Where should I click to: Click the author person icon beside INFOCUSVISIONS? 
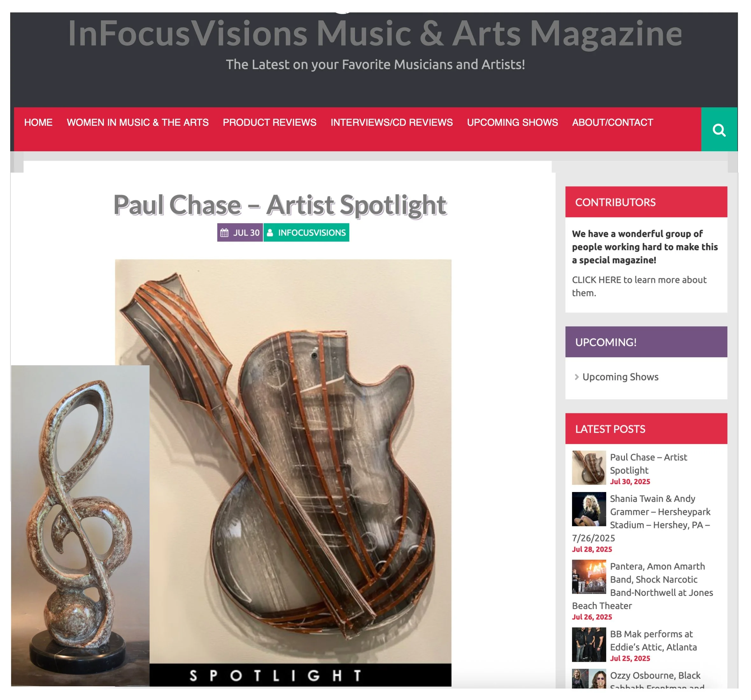coord(270,232)
